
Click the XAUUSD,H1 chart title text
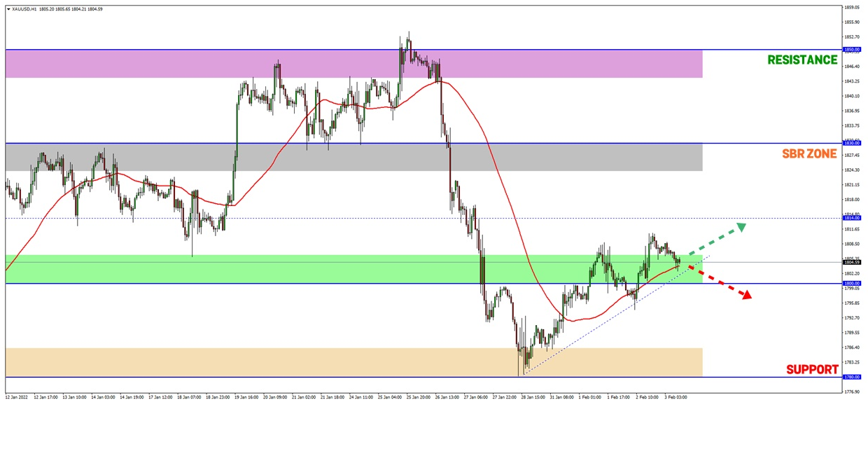(24, 9)
